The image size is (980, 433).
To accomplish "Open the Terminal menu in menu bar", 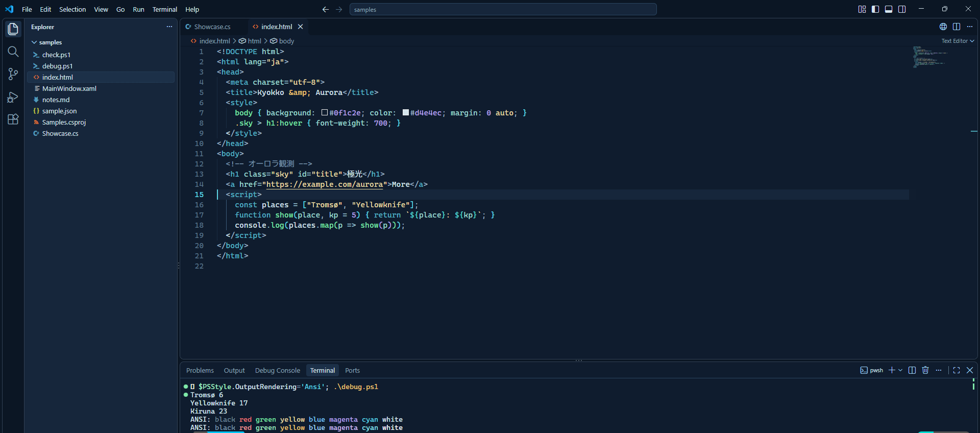I will coord(165,9).
